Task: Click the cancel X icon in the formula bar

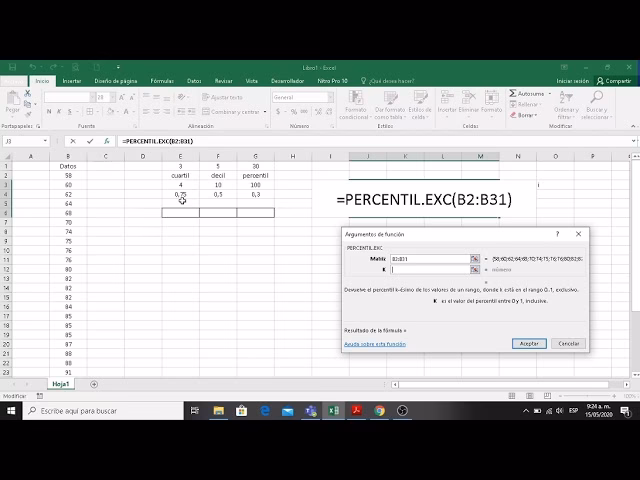Action: tap(72, 141)
